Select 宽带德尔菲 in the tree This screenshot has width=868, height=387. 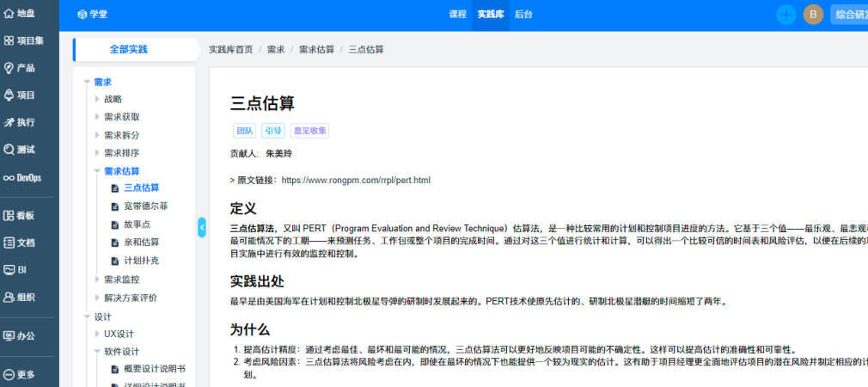(145, 206)
